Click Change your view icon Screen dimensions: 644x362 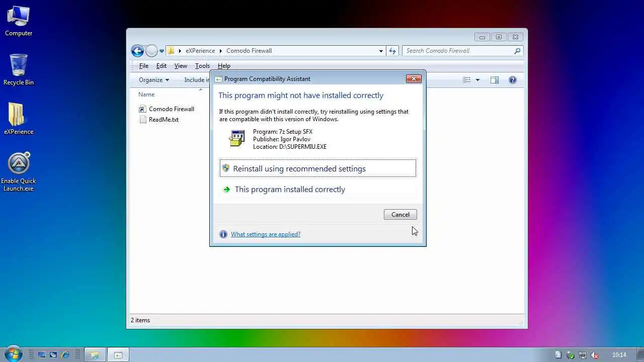[x=467, y=80]
